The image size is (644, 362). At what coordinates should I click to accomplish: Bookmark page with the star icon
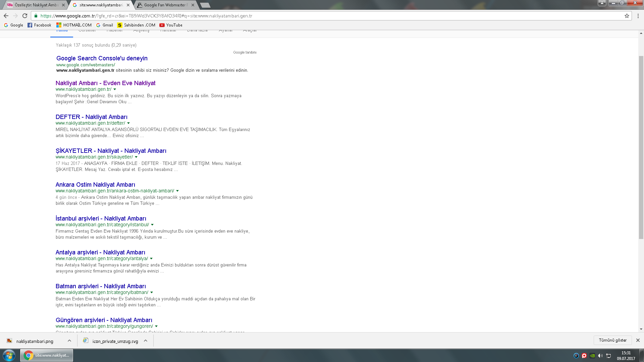click(627, 16)
